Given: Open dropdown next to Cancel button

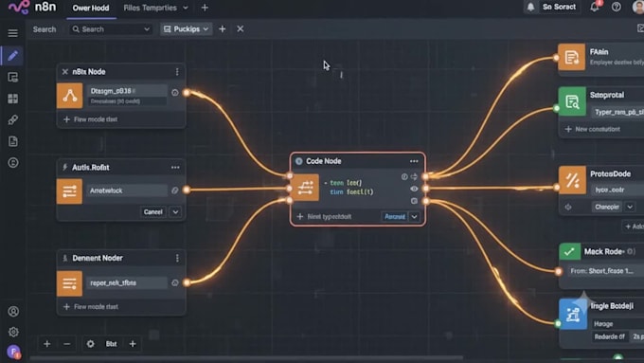Looking at the screenshot, I should [175, 212].
